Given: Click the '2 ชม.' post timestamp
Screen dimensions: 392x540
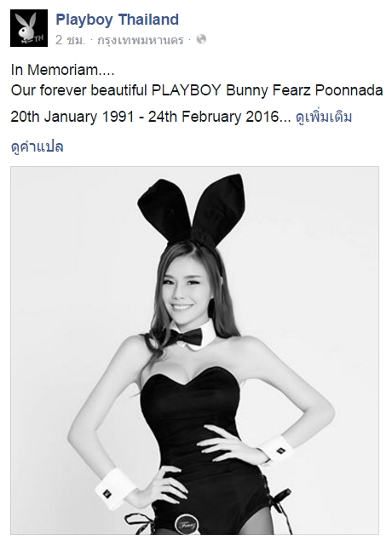Looking at the screenshot, I should click(70, 40).
